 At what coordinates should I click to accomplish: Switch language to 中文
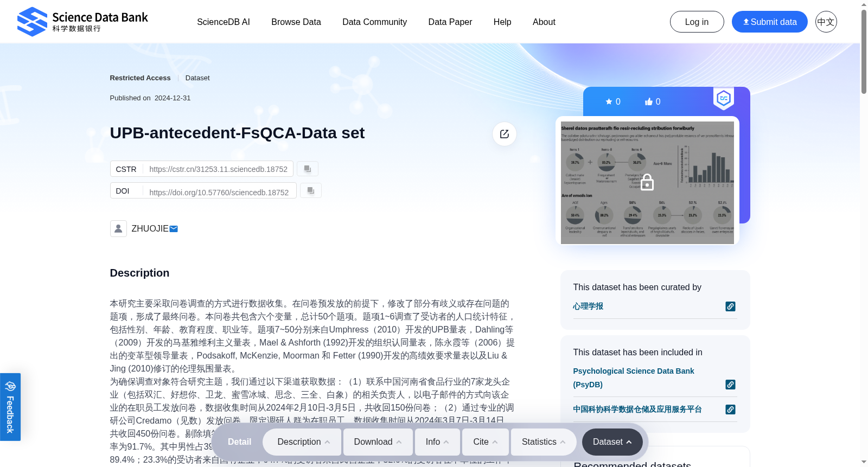click(826, 22)
